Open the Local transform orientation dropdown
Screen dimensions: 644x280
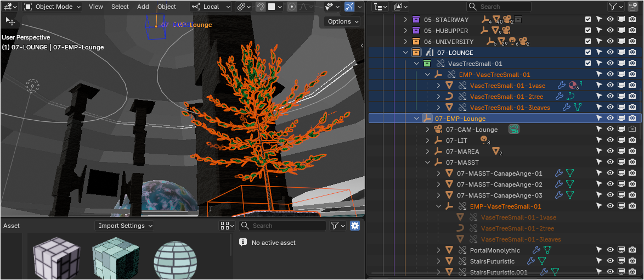click(x=211, y=7)
